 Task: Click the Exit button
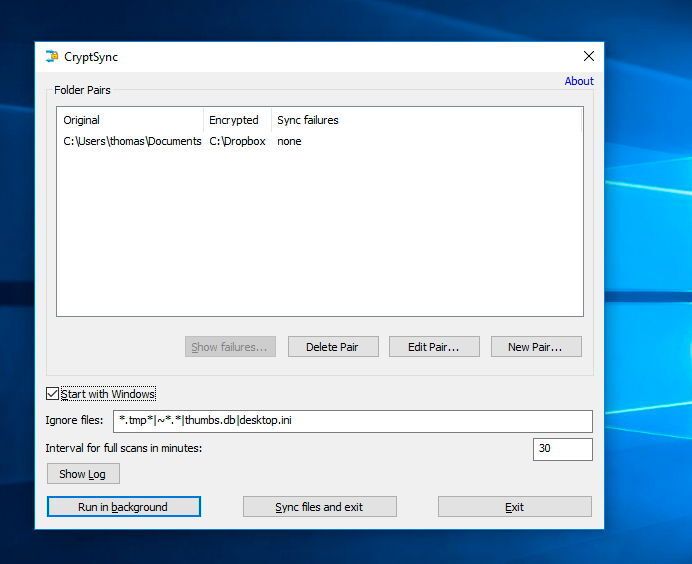click(x=514, y=507)
